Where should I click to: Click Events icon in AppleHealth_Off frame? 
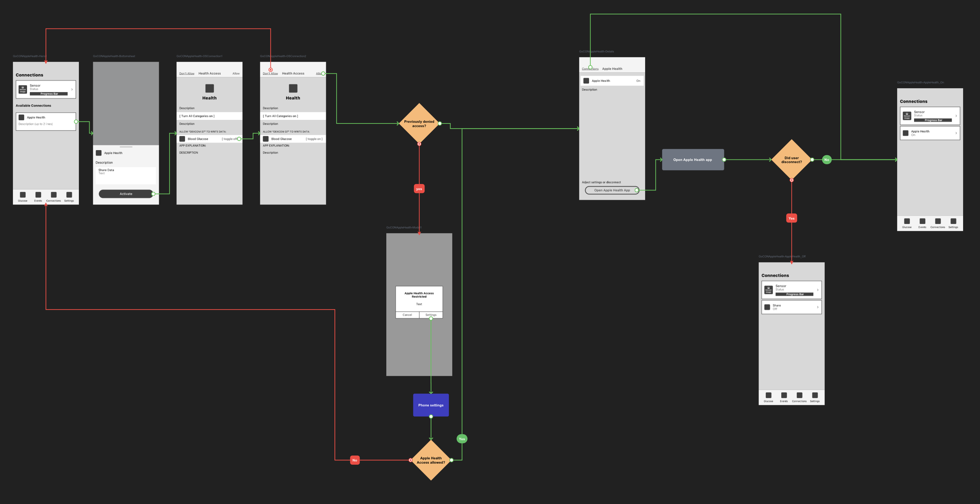pyautogui.click(x=784, y=395)
